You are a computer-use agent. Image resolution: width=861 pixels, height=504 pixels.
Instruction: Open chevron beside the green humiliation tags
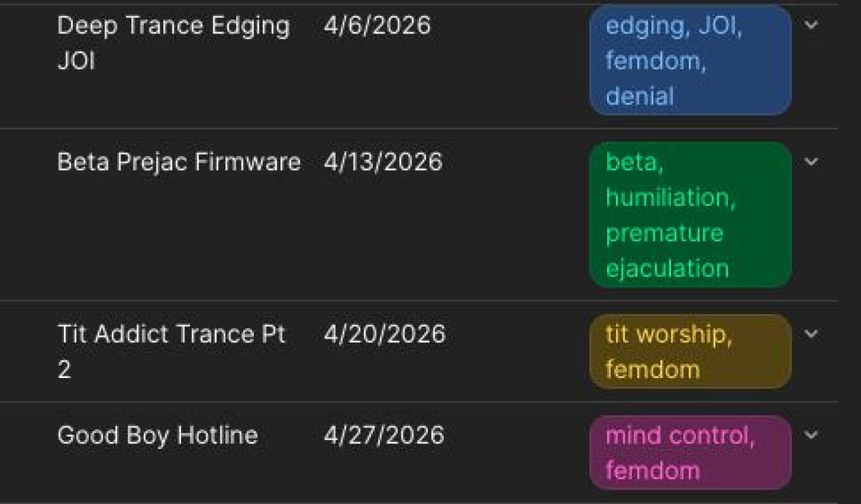(811, 161)
